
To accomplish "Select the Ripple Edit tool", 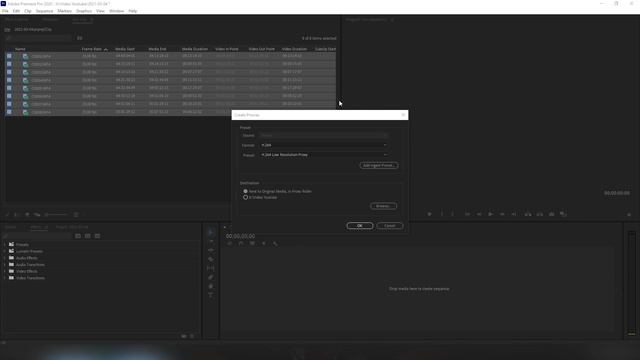I will click(211, 250).
